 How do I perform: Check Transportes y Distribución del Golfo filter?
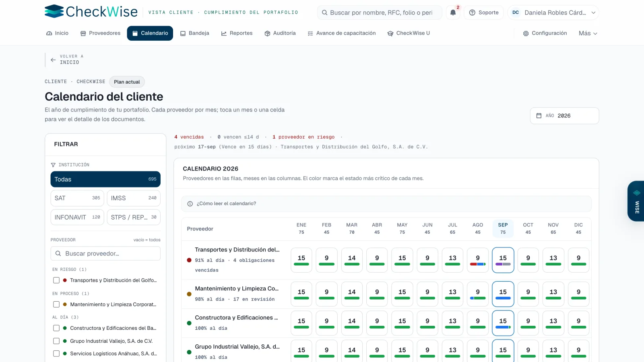56,280
